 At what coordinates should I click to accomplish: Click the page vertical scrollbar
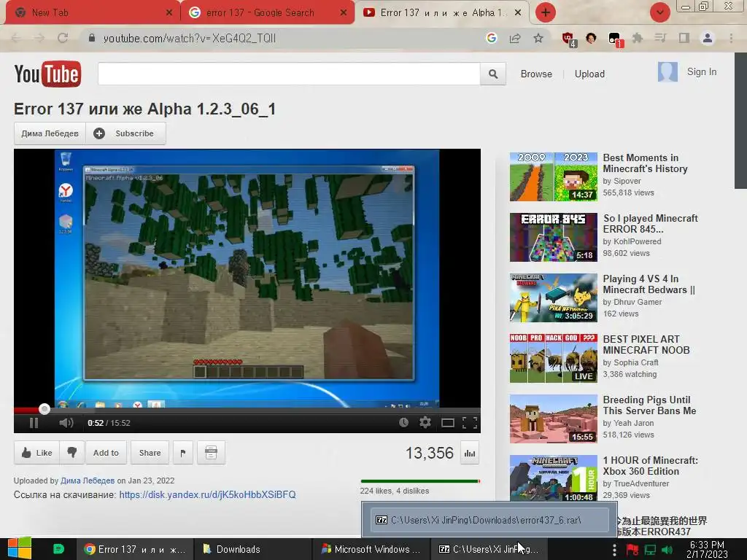pyautogui.click(x=741, y=121)
